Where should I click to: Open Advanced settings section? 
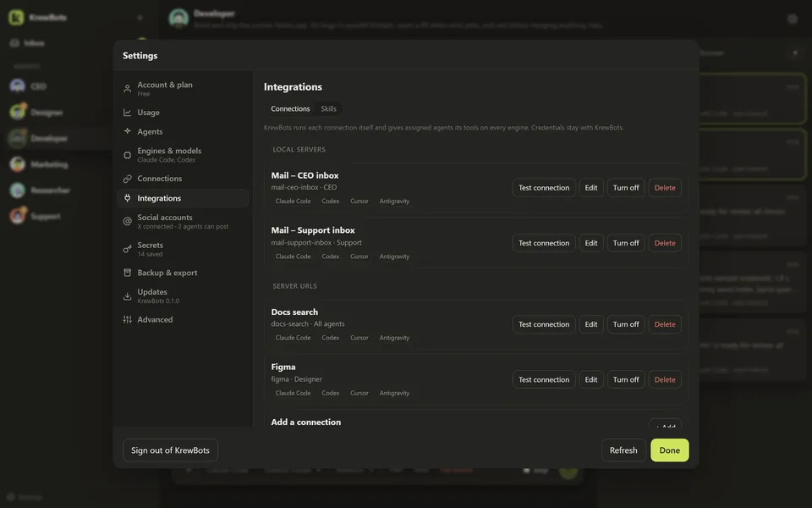pyautogui.click(x=183, y=320)
